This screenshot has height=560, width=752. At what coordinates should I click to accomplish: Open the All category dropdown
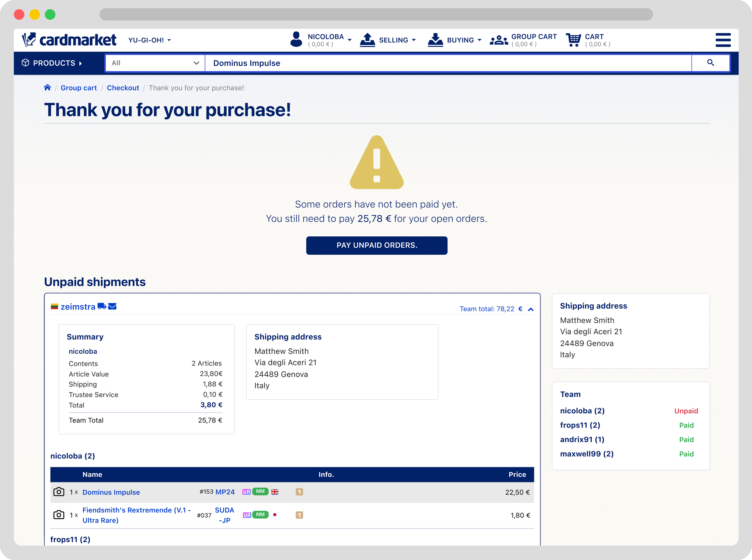point(155,63)
